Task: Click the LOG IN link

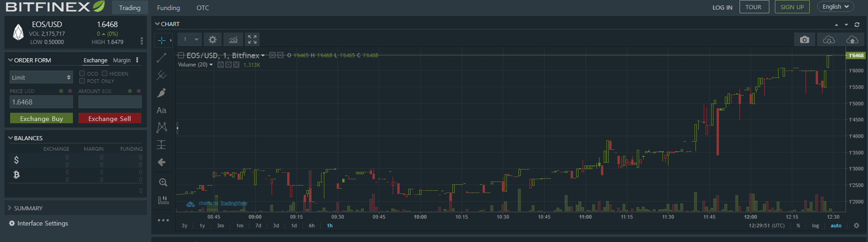Action: click(x=722, y=7)
